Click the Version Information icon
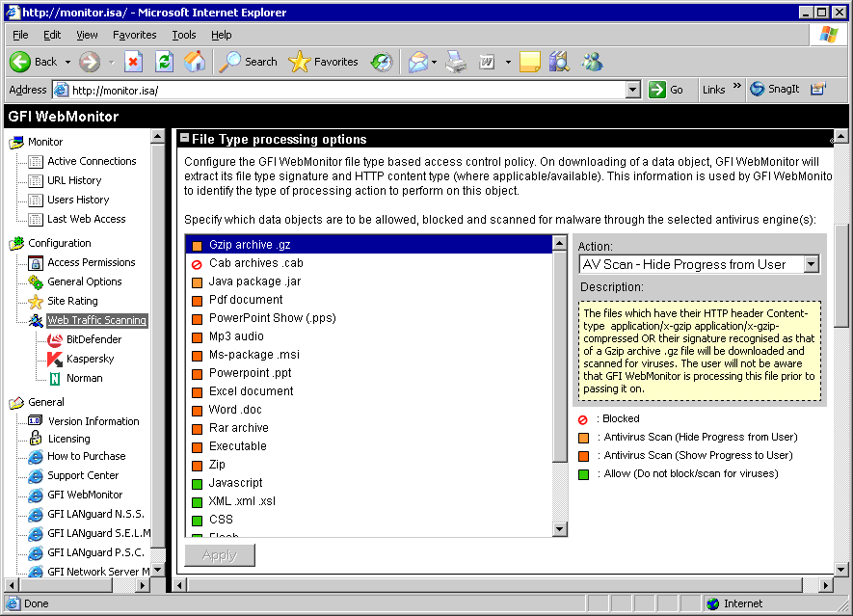853x616 pixels. pyautogui.click(x=36, y=421)
